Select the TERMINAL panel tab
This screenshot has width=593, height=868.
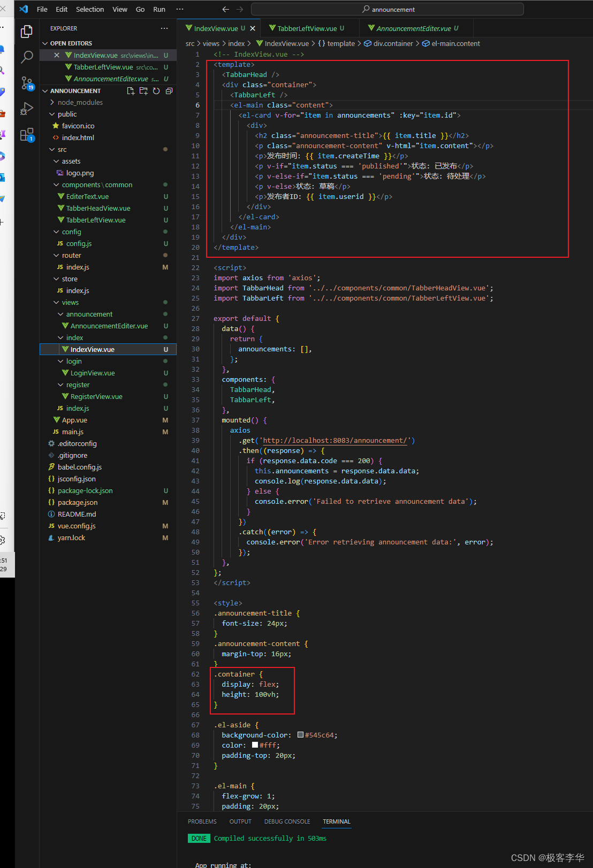[337, 821]
